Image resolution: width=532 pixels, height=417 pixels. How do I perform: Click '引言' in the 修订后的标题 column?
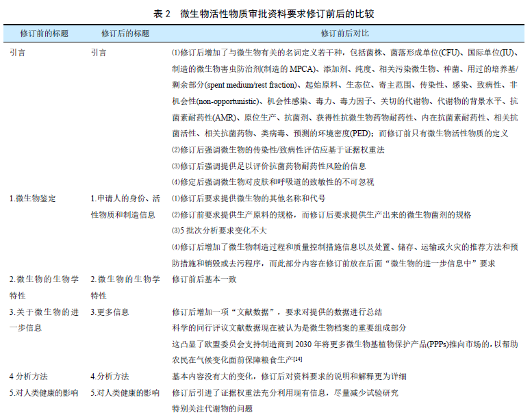pyautogui.click(x=99, y=53)
